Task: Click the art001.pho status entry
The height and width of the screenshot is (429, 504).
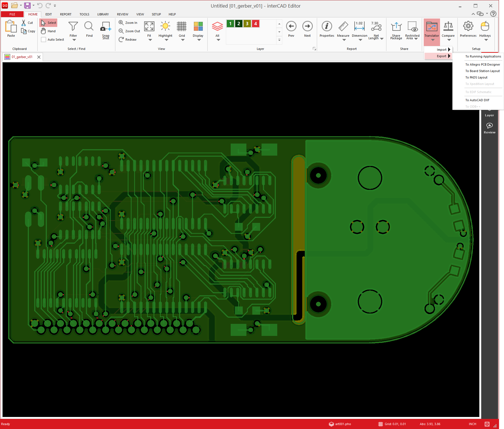Action: [340, 424]
